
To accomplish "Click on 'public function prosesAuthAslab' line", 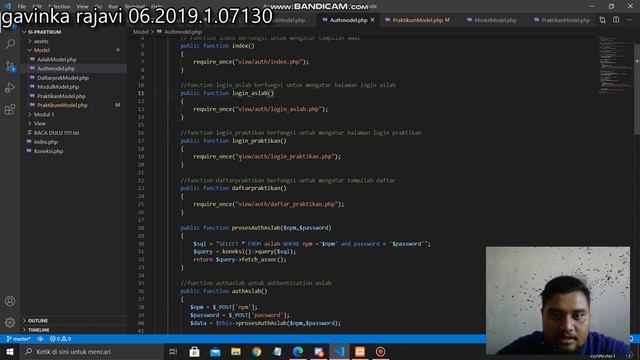I will pos(256,228).
